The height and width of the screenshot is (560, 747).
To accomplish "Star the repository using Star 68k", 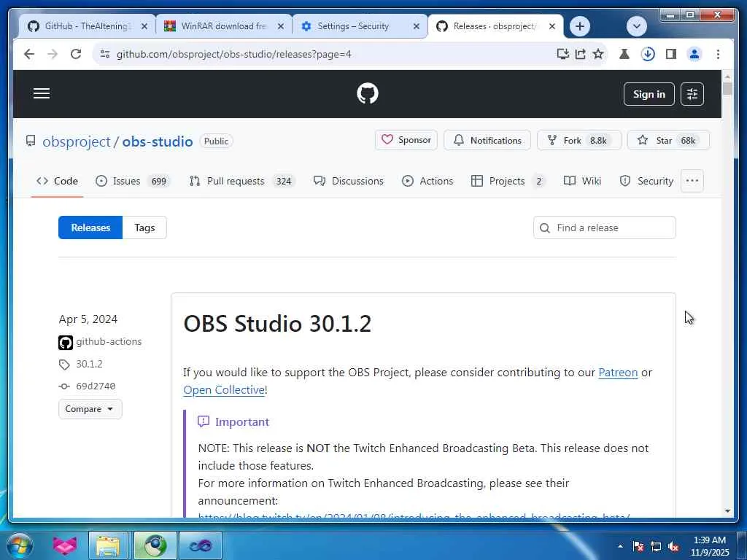I will pyautogui.click(x=668, y=140).
